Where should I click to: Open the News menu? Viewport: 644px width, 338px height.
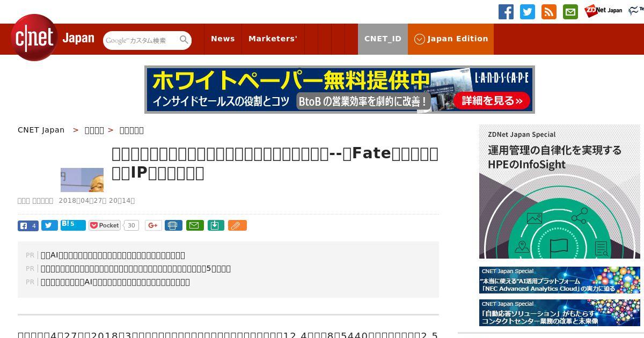(223, 39)
